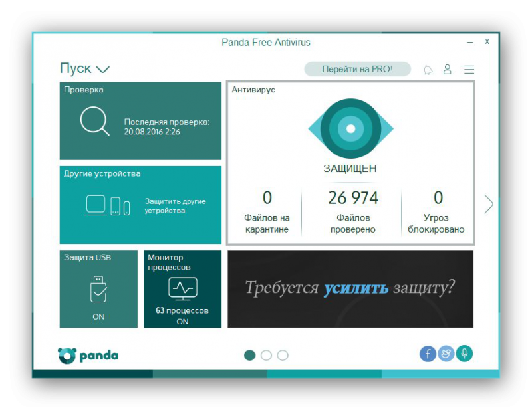The width and height of the screenshot is (532, 410).
Task: Click the Угроз блокировано label
Action: pyautogui.click(x=436, y=223)
